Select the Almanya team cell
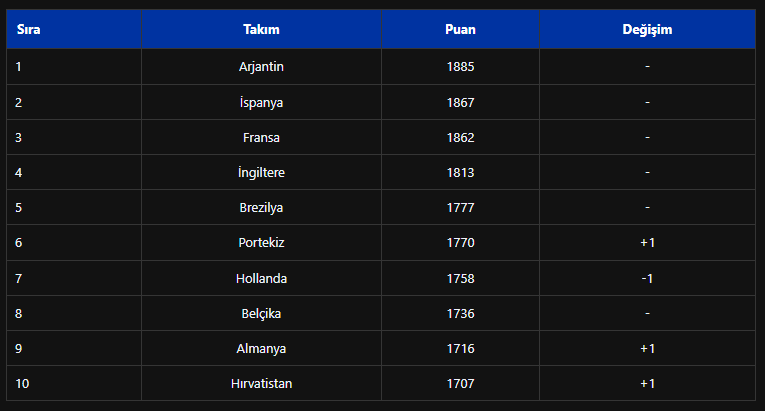 point(262,349)
